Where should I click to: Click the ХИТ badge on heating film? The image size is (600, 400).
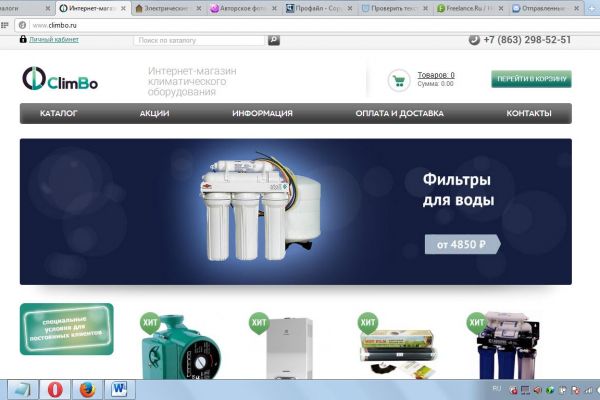pyautogui.click(x=368, y=322)
